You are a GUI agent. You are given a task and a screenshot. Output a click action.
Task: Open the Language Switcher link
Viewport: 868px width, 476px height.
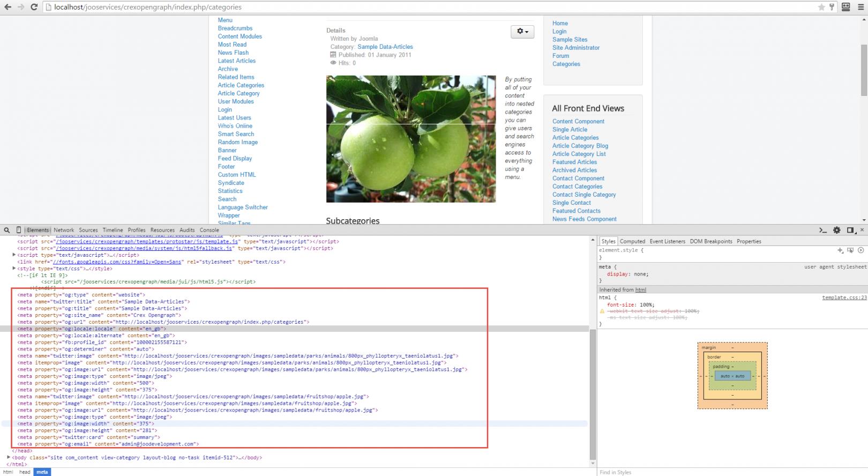(x=243, y=207)
